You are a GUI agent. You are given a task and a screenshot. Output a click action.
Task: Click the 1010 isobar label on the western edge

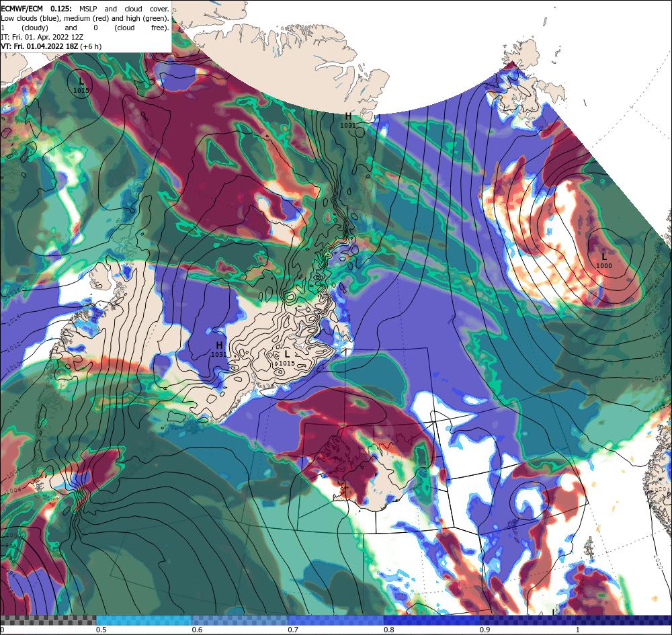[x=13, y=366]
